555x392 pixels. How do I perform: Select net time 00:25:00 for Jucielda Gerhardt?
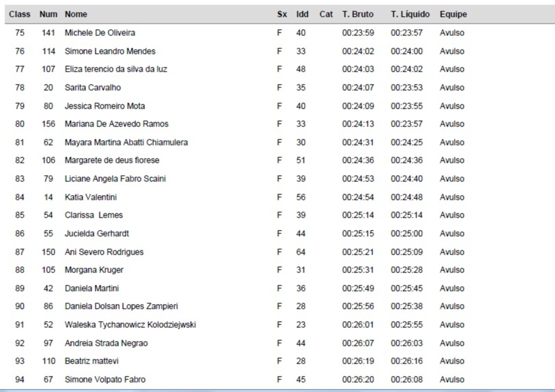[x=406, y=234]
